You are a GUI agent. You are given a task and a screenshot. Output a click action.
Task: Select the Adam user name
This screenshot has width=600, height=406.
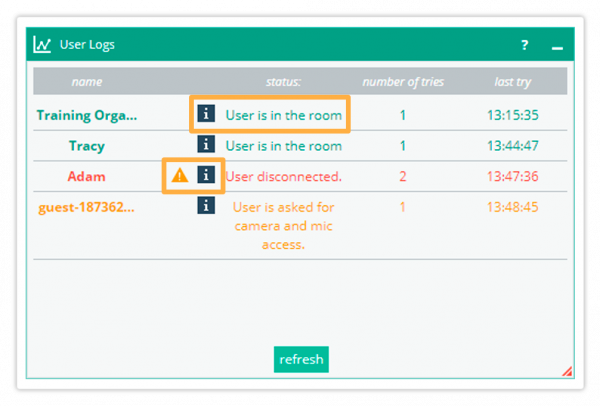tap(86, 176)
